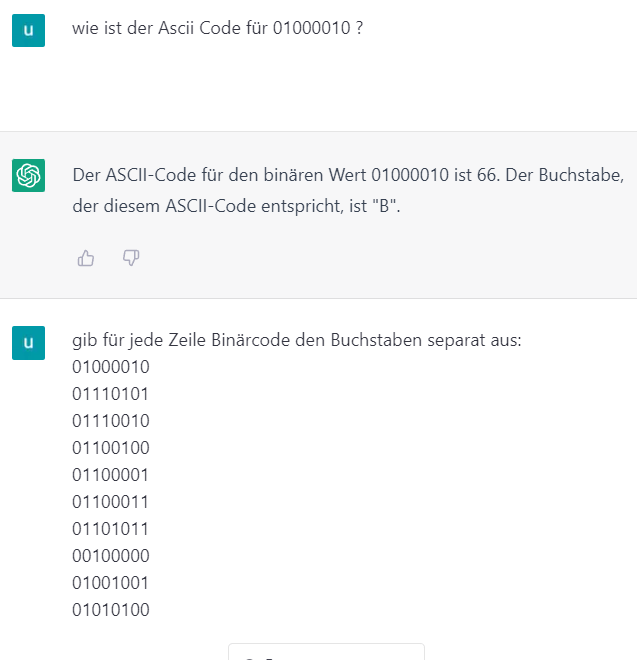Click the user avatar beside the first question
Screen dimensions: 637x660
coord(28,30)
